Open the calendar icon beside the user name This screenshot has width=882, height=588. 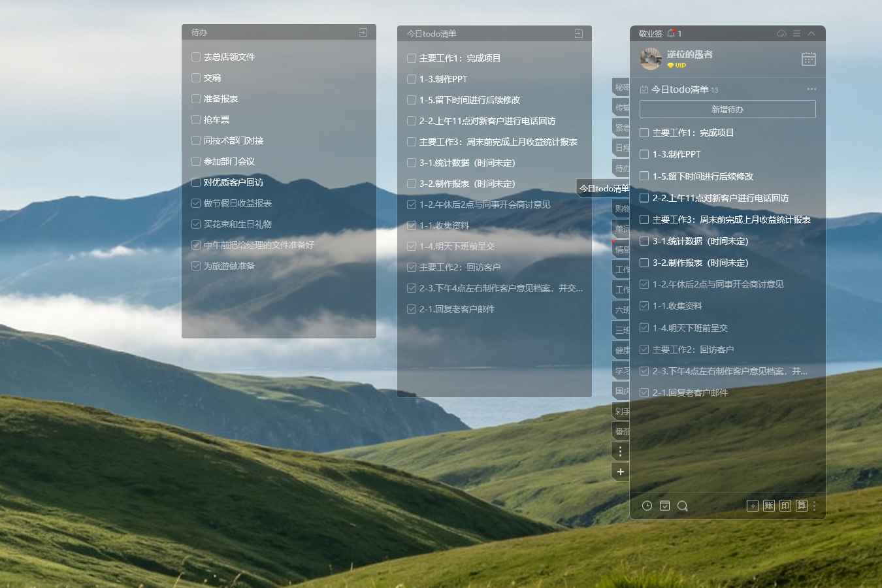[x=808, y=59]
